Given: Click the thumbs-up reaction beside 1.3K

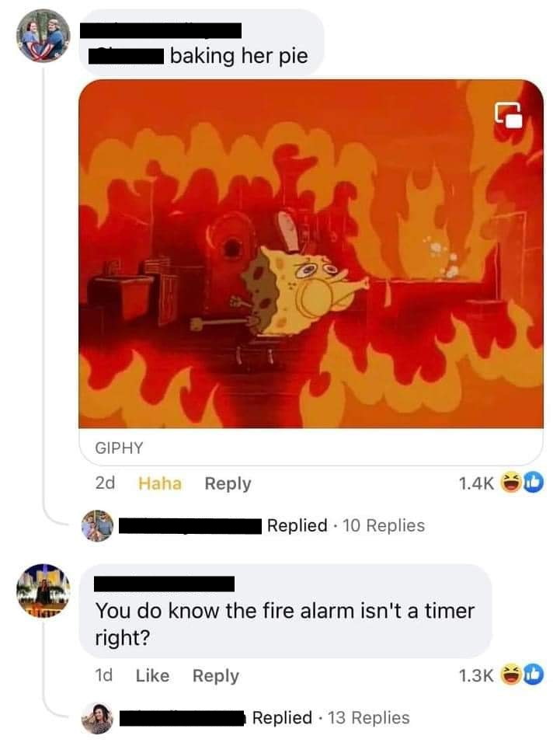Looking at the screenshot, I should [534, 675].
